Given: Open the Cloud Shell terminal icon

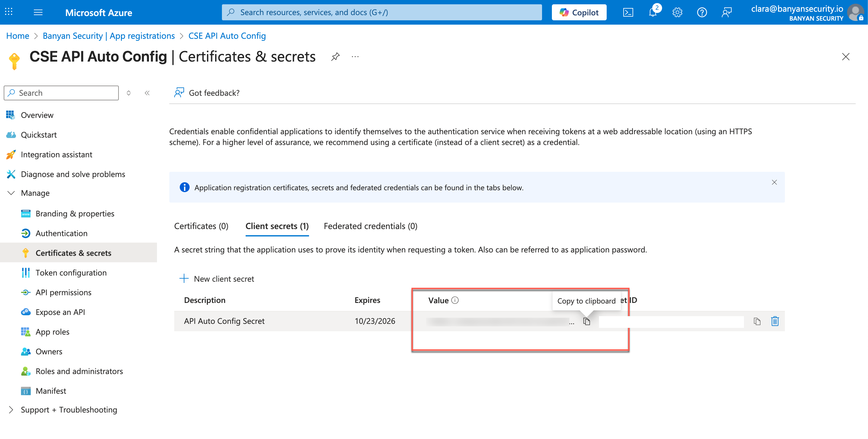Looking at the screenshot, I should [x=628, y=12].
